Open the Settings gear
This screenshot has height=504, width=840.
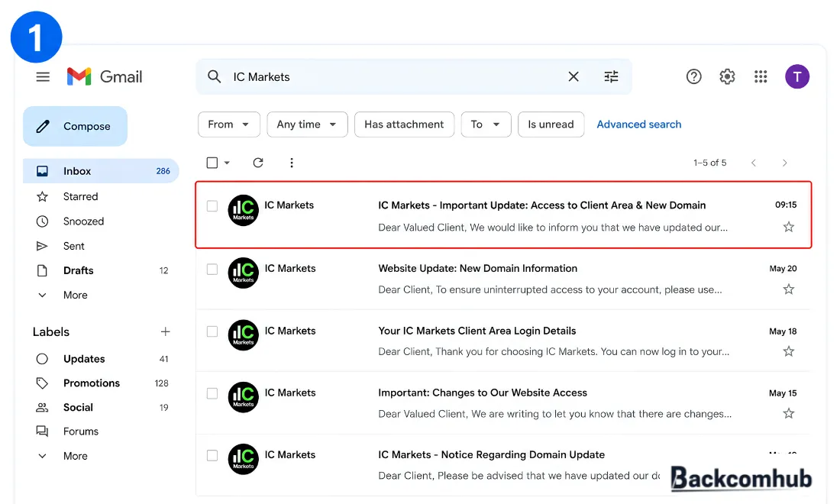coord(727,76)
